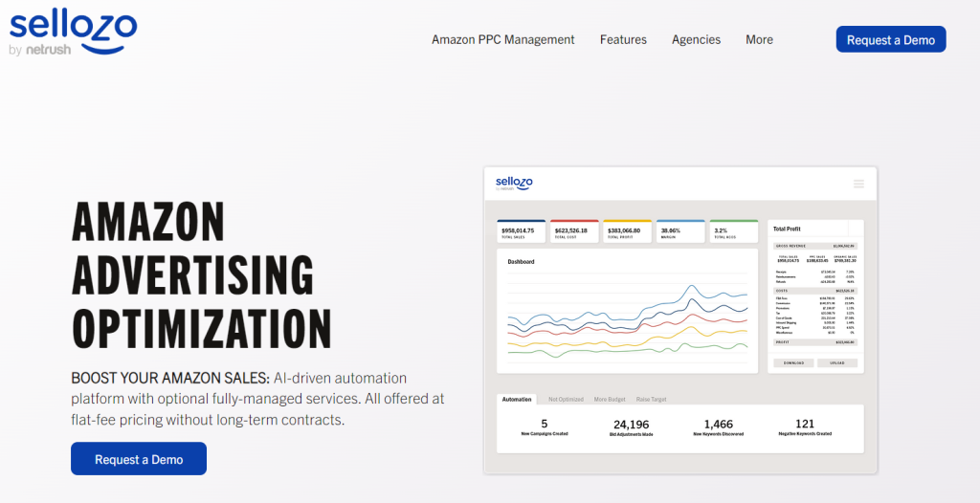Open the Features nav item

click(623, 39)
